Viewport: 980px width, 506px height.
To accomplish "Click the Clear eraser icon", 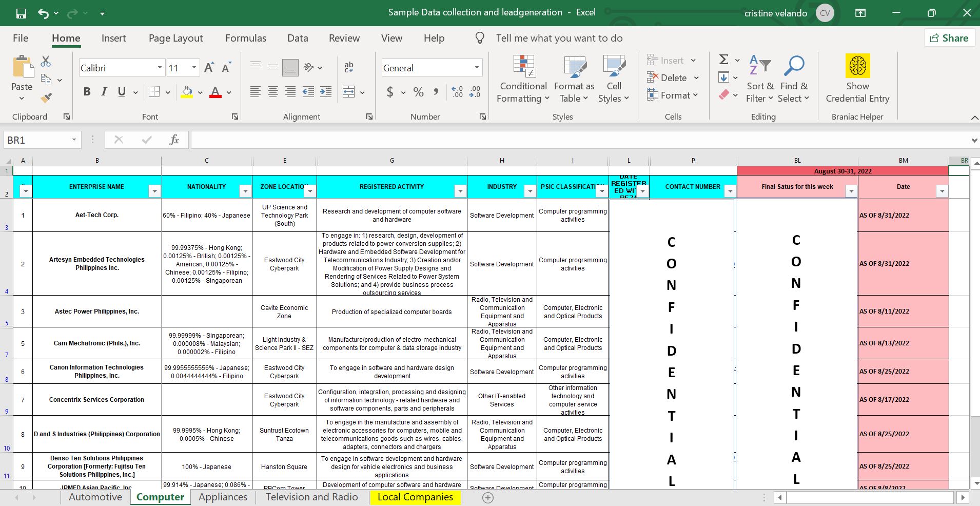I will click(724, 95).
